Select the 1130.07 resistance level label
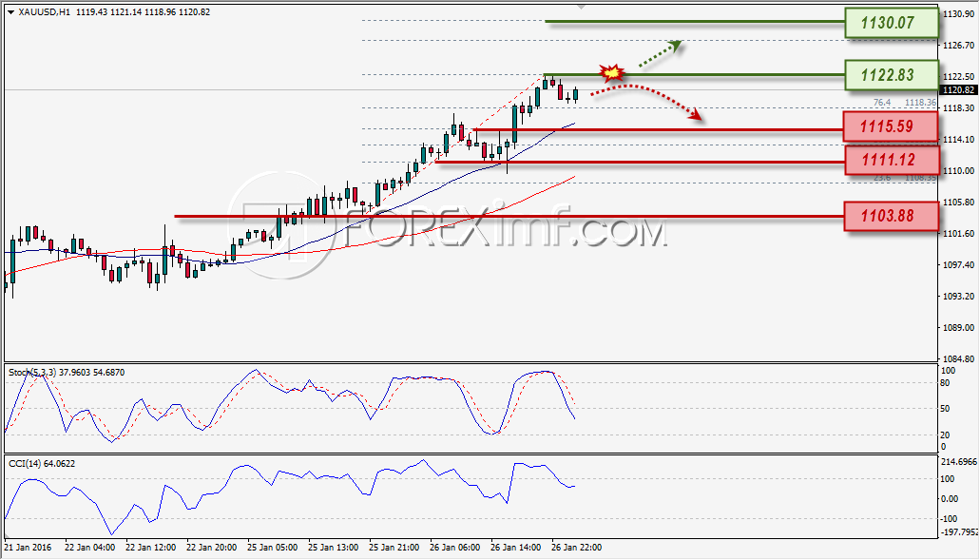980x560 pixels. [892, 23]
